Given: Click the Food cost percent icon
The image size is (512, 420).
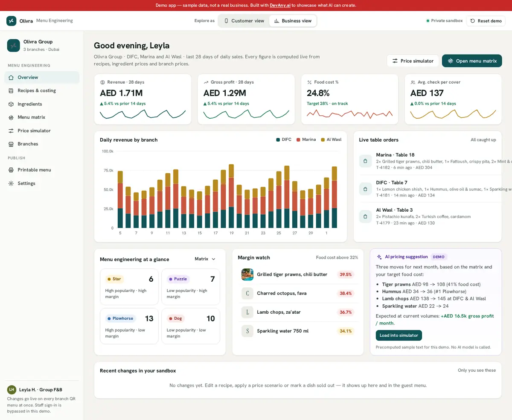Looking at the screenshot, I should [x=309, y=82].
